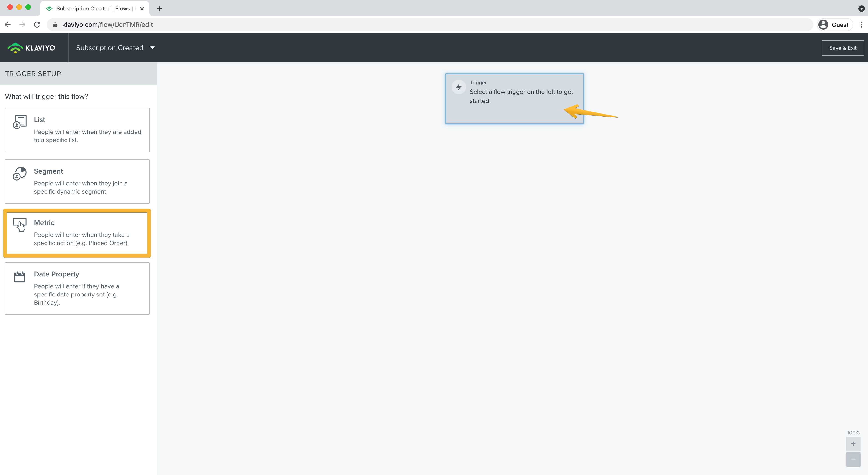Open the Chrome three-dot menu

(861, 25)
